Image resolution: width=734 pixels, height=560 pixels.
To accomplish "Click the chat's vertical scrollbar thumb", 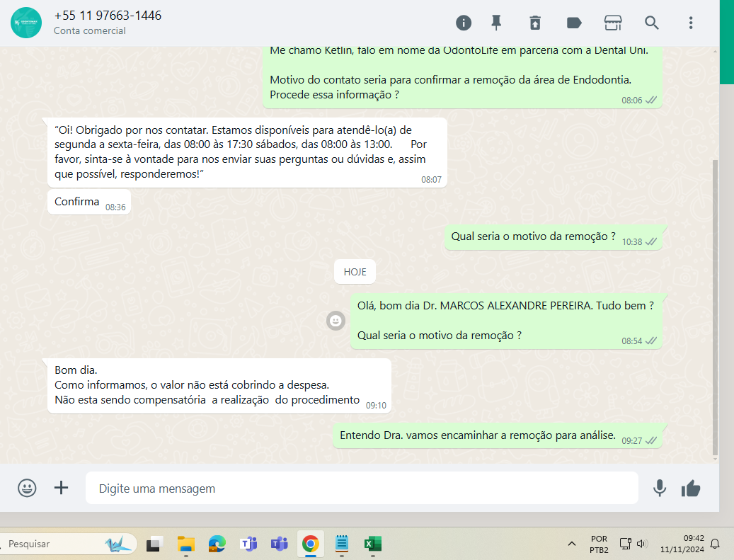I will (715, 307).
